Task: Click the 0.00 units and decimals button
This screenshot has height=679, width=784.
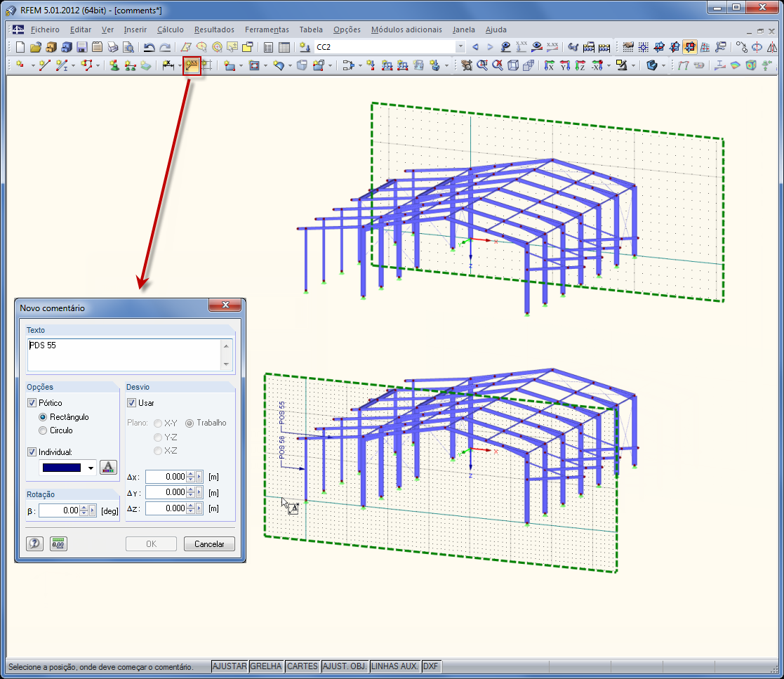Action: pyautogui.click(x=58, y=543)
